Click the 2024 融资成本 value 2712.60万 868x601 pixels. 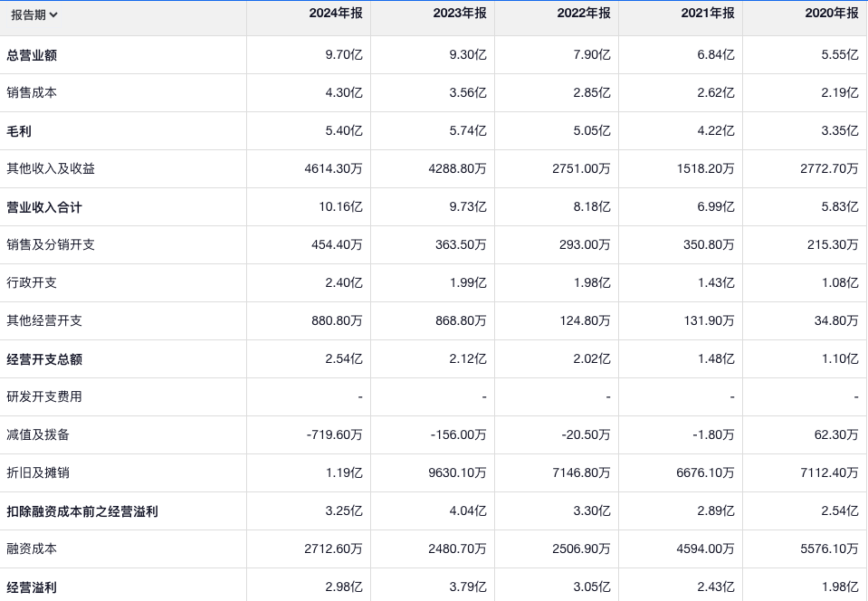click(x=333, y=549)
